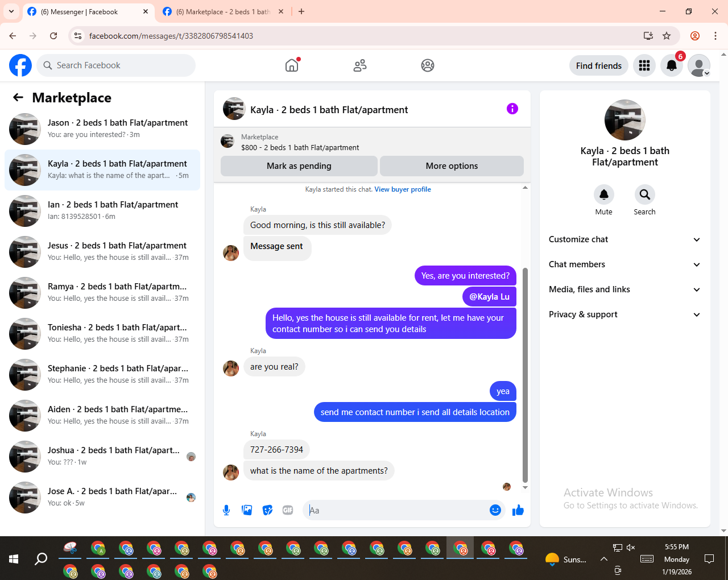Viewport: 728px width, 580px height.
Task: Open the action center notification icon
Action: (x=709, y=559)
